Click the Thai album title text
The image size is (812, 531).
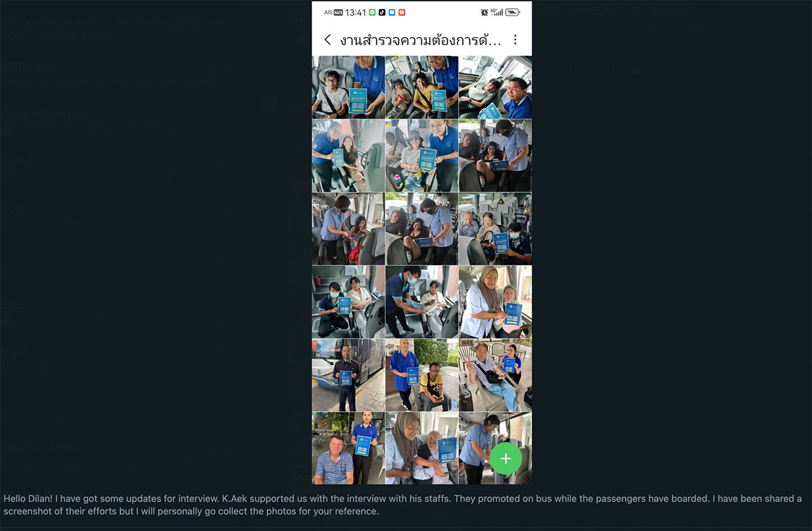click(x=421, y=41)
